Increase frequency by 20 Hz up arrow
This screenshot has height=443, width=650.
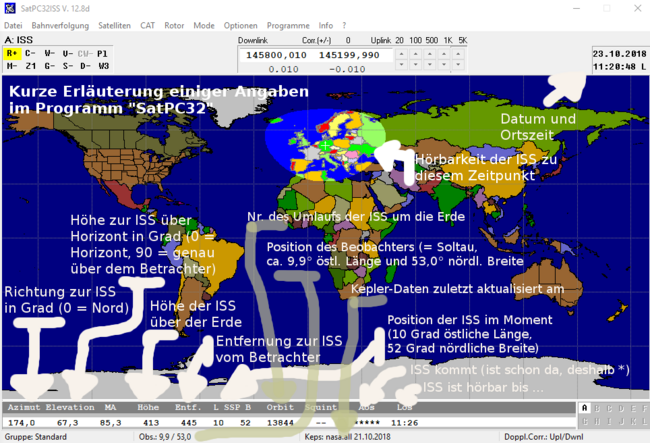(x=401, y=54)
